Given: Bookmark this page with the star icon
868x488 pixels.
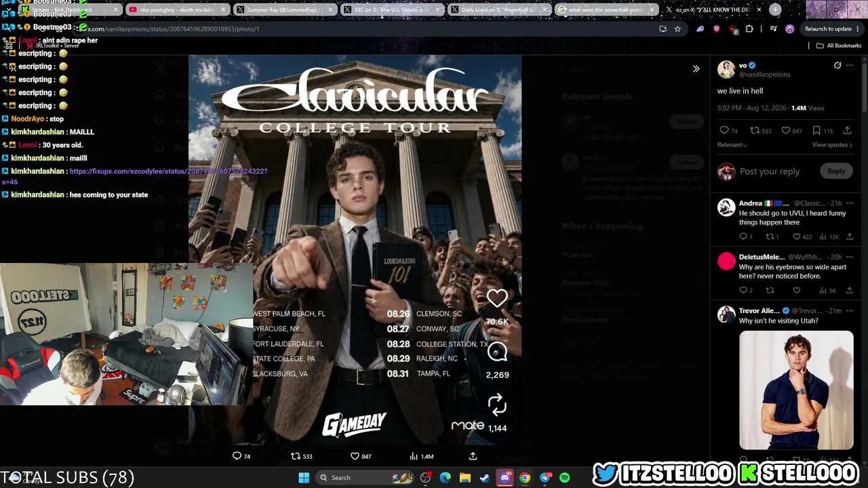Looking at the screenshot, I should tap(677, 29).
